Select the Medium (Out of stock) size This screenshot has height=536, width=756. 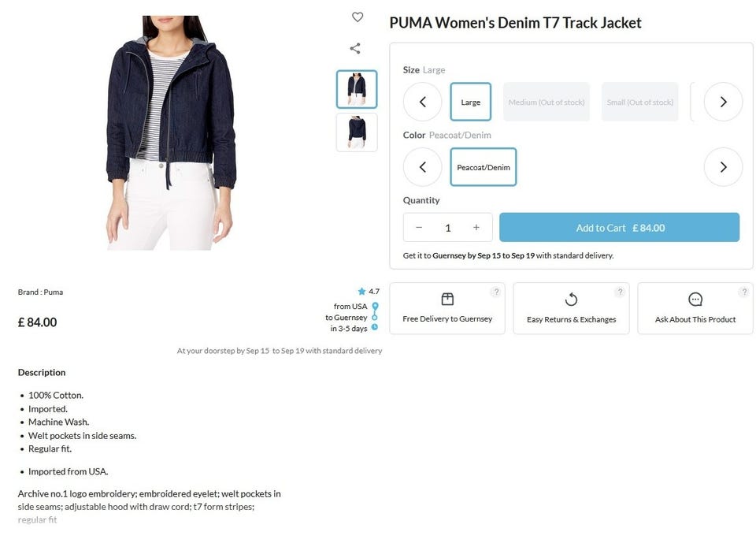pos(547,102)
